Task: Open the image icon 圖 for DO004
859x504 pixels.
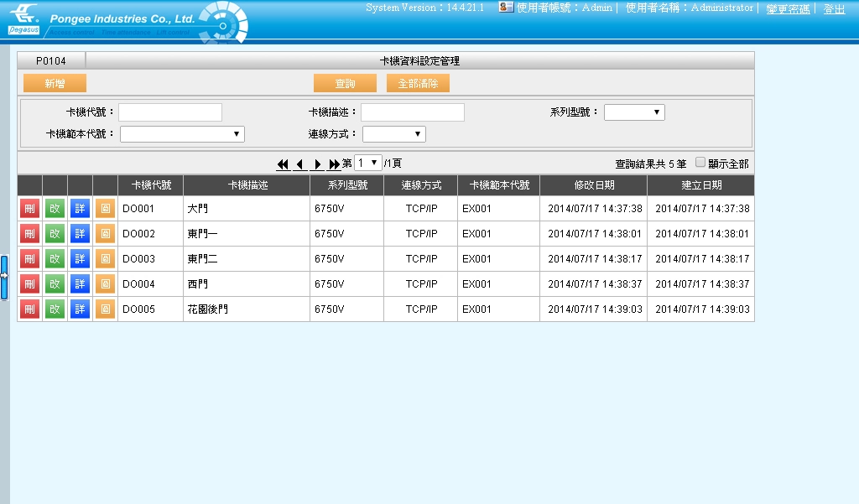Action: pos(104,283)
